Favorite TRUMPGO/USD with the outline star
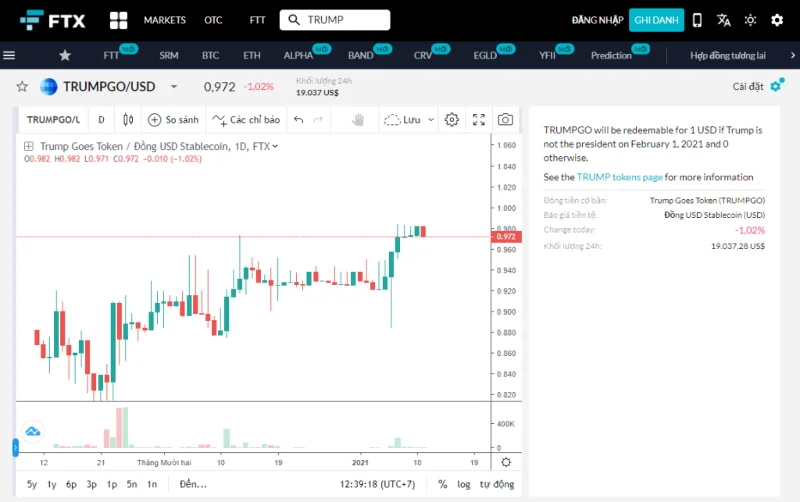Screen dimensions: 800x502 22,86
